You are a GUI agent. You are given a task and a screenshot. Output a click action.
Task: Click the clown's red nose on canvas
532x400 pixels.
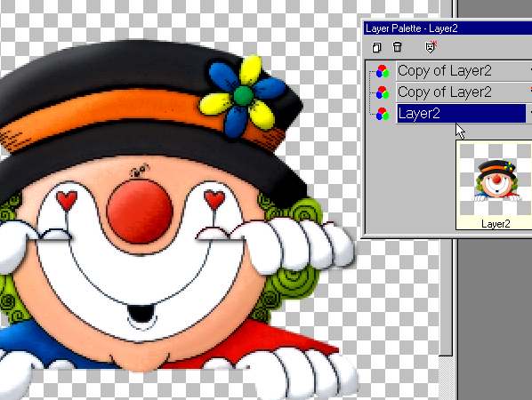pos(140,212)
